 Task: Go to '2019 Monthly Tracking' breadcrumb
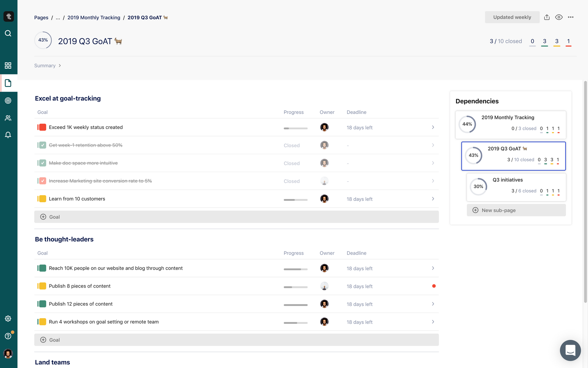tap(94, 17)
